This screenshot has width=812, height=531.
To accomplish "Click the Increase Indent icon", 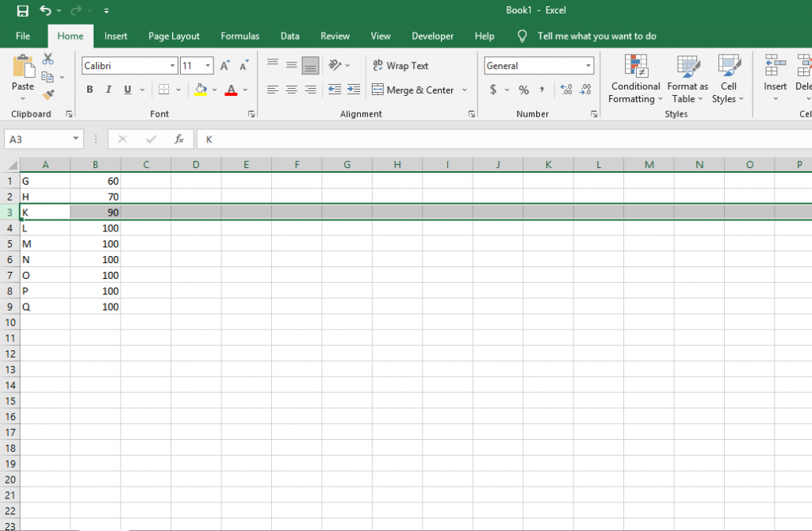I will click(x=352, y=90).
